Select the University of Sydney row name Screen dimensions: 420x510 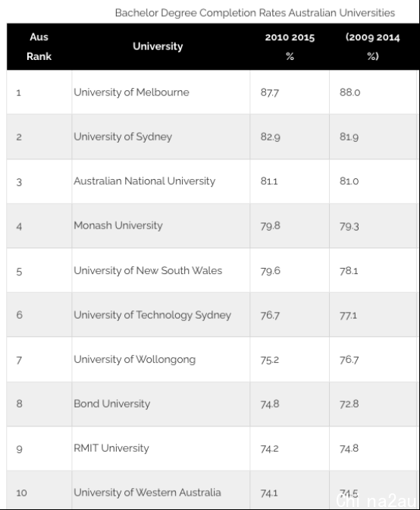click(x=123, y=137)
